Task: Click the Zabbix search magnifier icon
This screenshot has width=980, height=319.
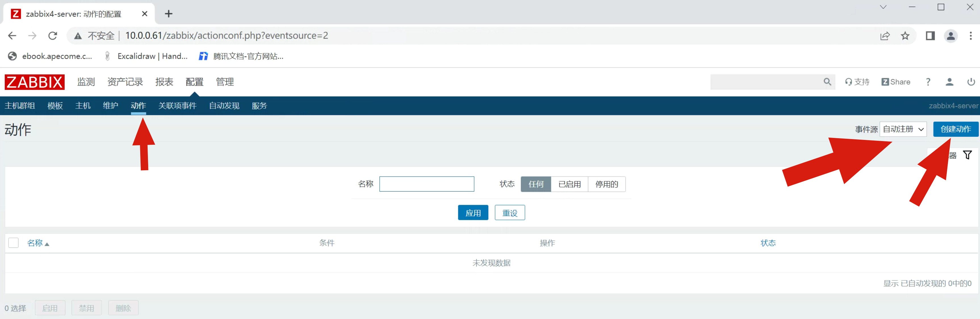Action: (827, 82)
